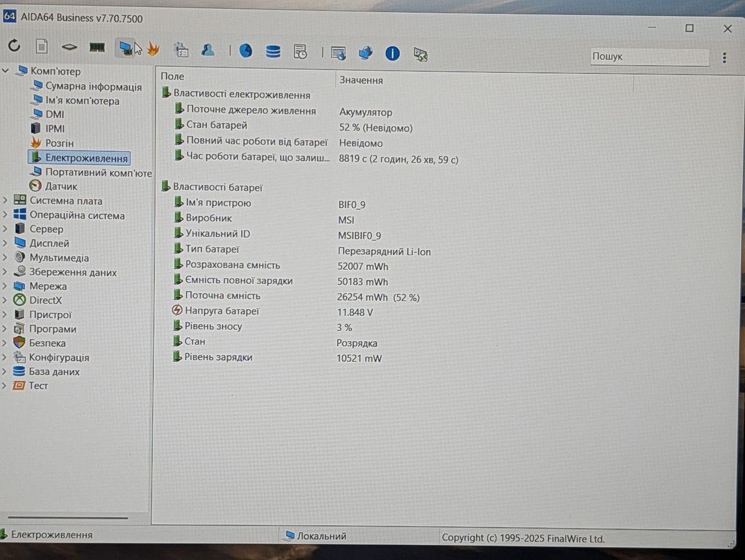Expand the Системна плата tree node
Screen dimensions: 745x560
pos(5,200)
